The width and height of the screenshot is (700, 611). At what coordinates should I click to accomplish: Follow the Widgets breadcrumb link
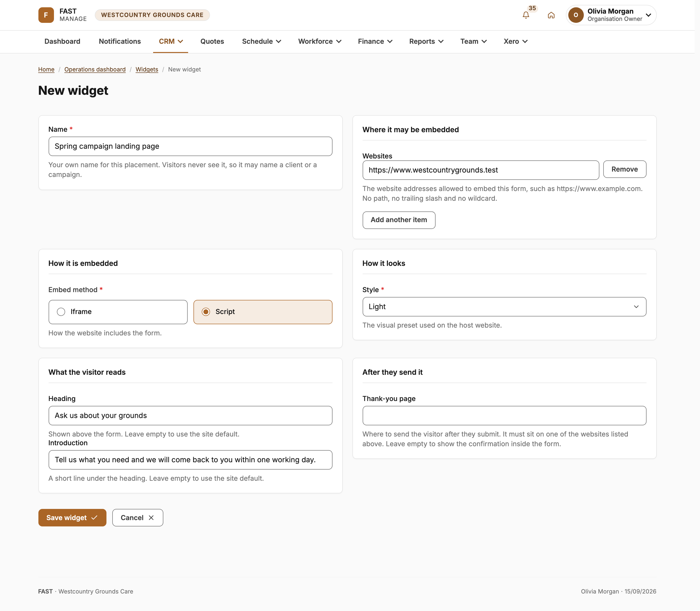(x=147, y=69)
